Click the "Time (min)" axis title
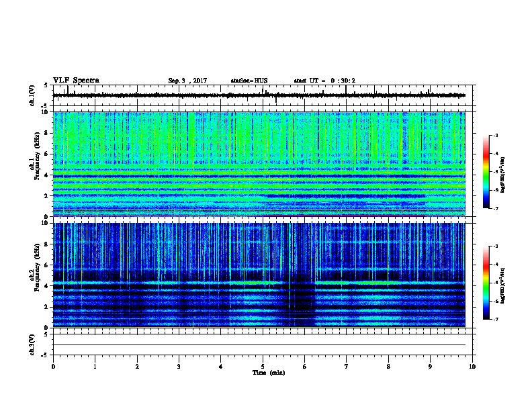This screenshot has height=411, width=532. click(x=269, y=373)
